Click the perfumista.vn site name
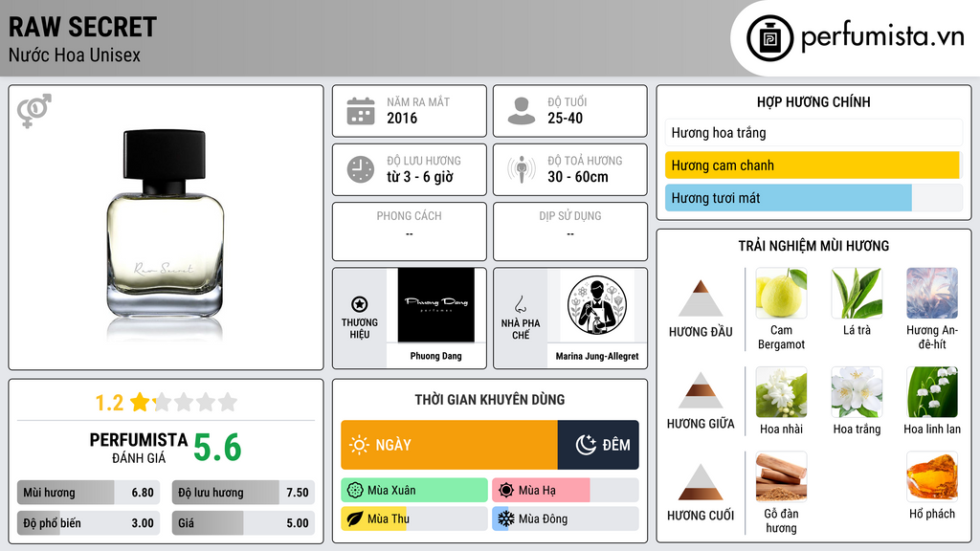 point(882,37)
